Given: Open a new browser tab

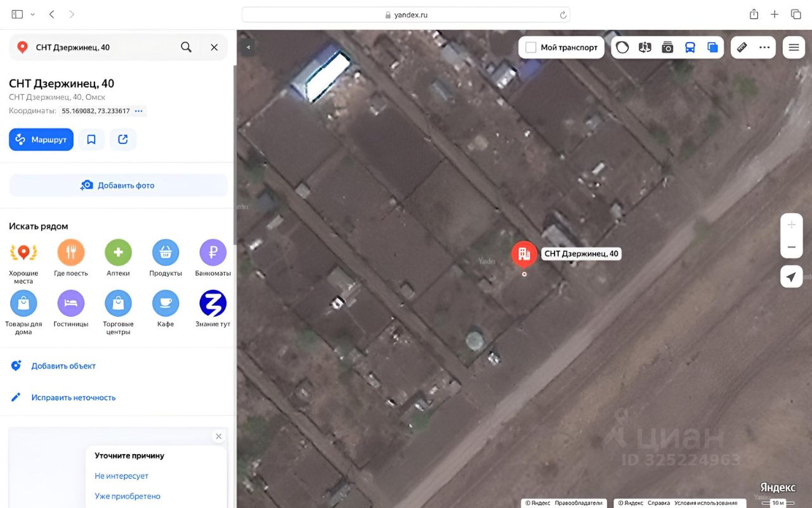Looking at the screenshot, I should [775, 14].
